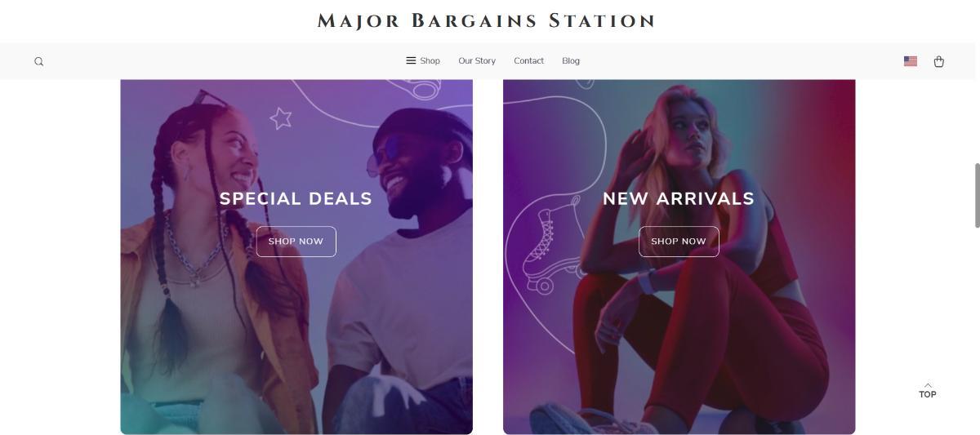Open the US flag country selector
Image resolution: width=980 pixels, height=435 pixels.
click(911, 61)
